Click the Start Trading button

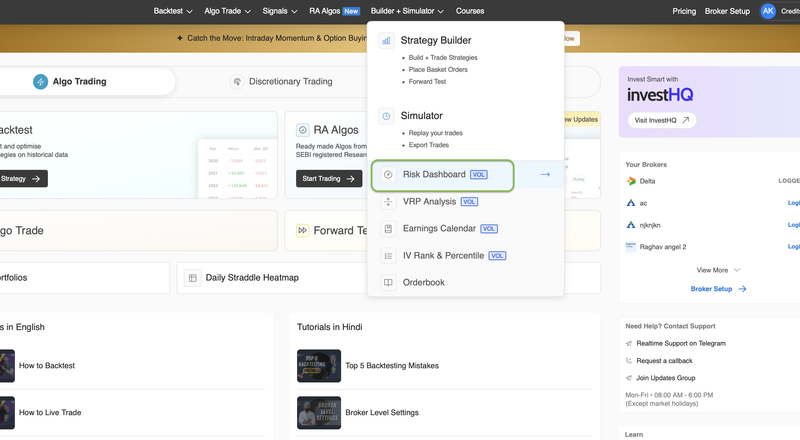pyautogui.click(x=329, y=179)
